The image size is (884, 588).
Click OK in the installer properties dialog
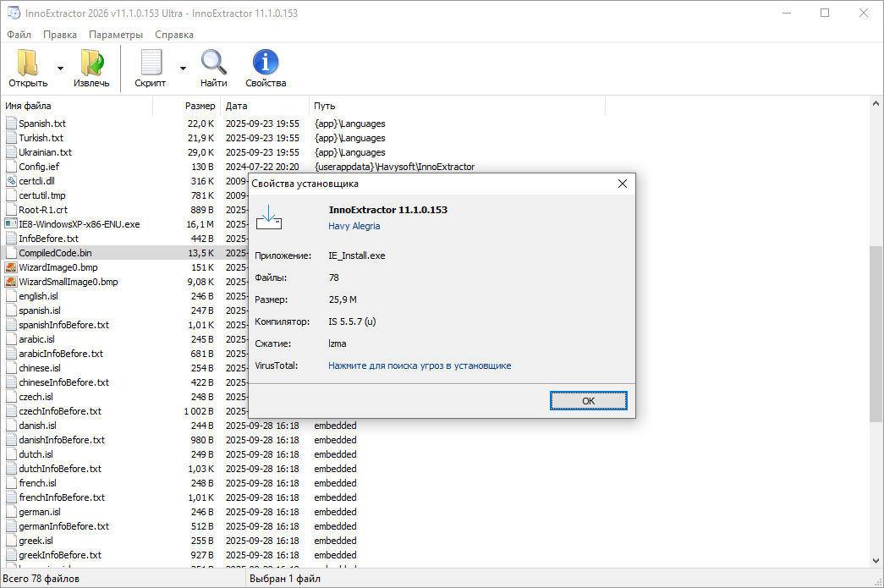coord(588,401)
